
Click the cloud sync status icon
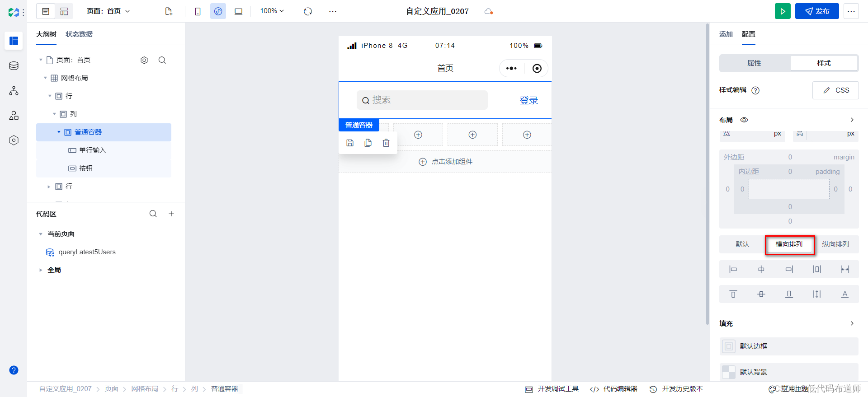(488, 11)
